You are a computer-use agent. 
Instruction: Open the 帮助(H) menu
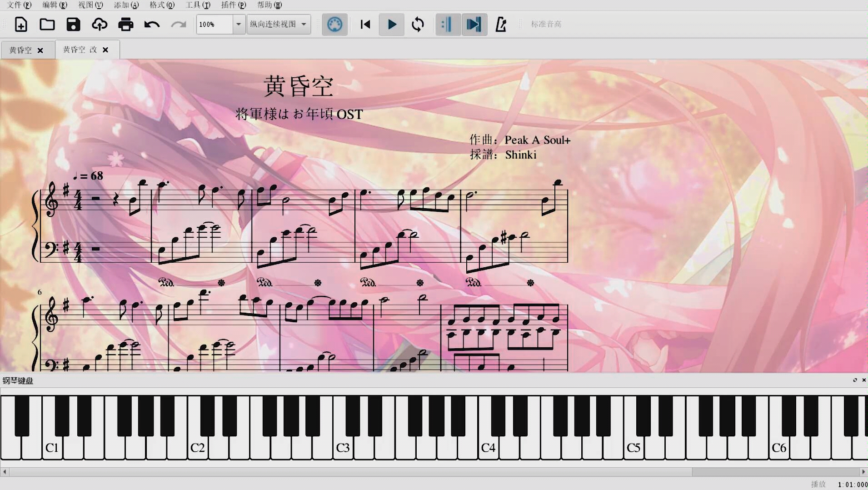[269, 5]
